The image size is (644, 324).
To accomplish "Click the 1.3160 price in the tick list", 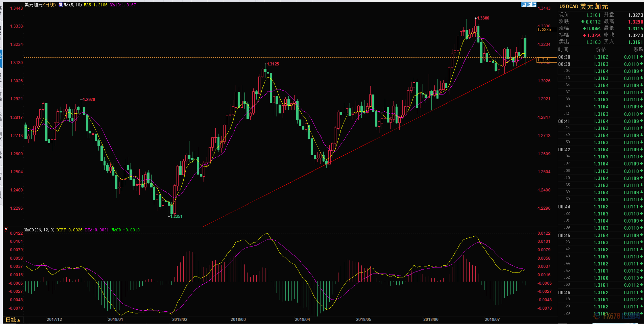I will (601, 278).
